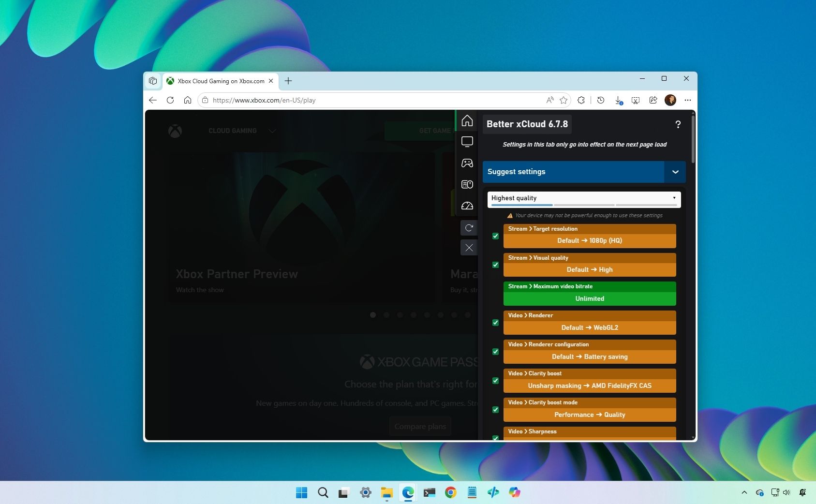This screenshot has width=816, height=504.
Task: Go to the browser home page
Action: pos(188,100)
